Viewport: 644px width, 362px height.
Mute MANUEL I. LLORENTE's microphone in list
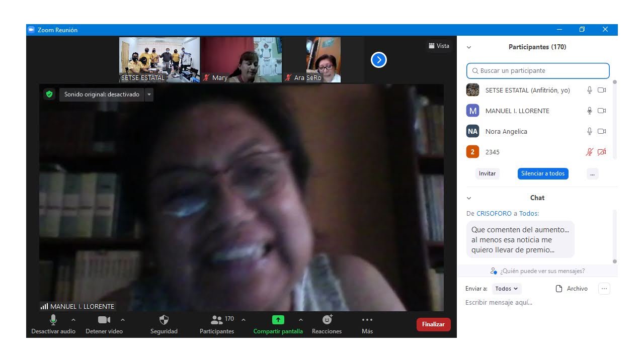(590, 111)
